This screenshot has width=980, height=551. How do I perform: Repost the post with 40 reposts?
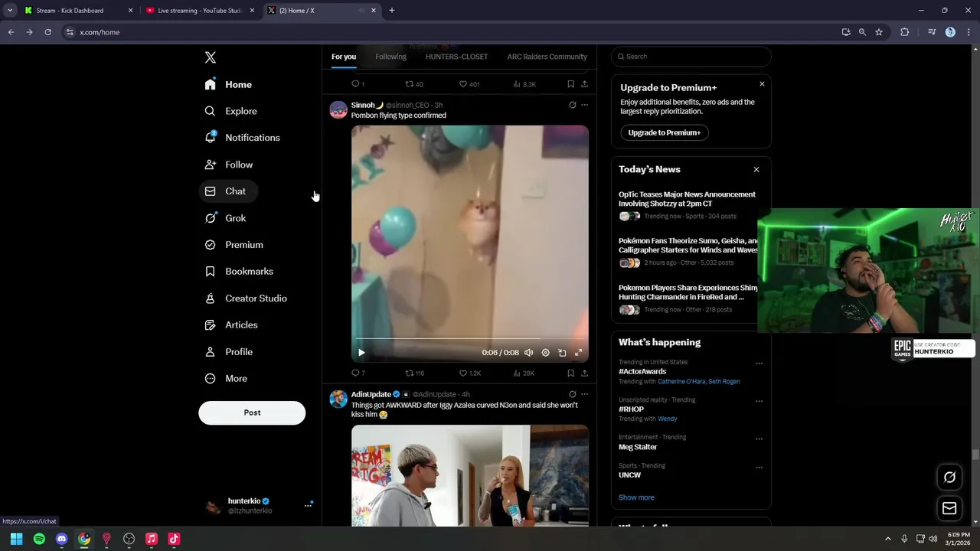[413, 84]
